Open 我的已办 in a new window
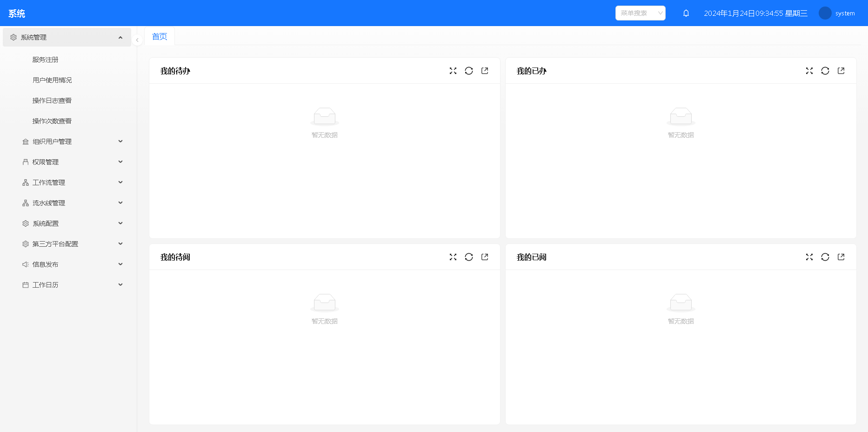Viewport: 868px width, 432px height. [x=841, y=71]
